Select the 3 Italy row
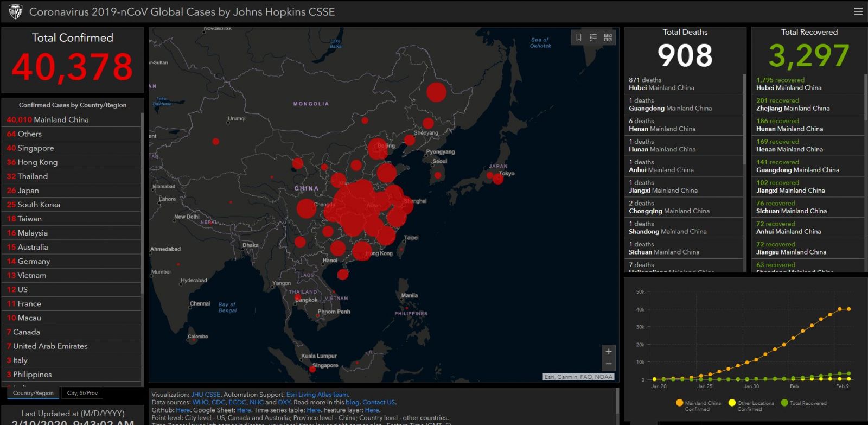 tap(71, 360)
